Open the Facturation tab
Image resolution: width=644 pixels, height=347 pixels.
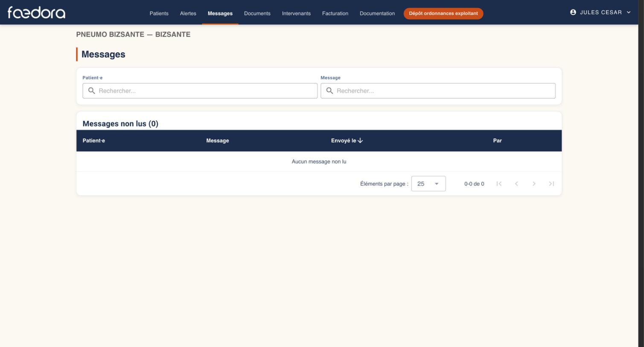tap(335, 13)
